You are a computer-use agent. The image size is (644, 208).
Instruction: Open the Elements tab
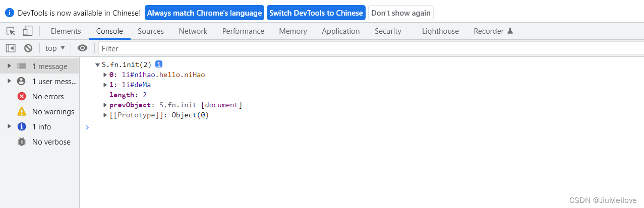[x=66, y=31]
